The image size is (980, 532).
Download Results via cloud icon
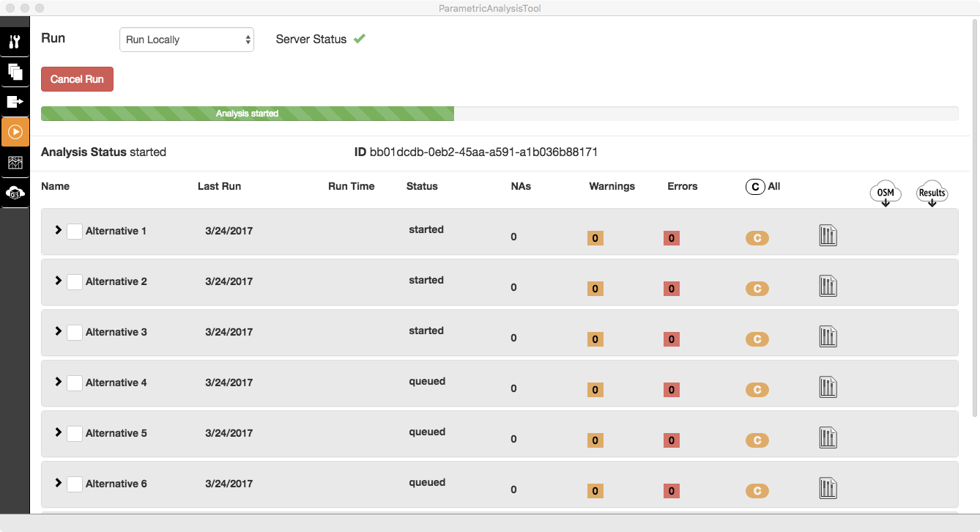coord(932,194)
